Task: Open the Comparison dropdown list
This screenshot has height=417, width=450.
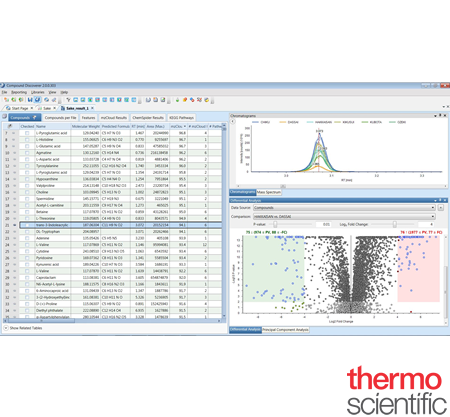Action: click(x=344, y=216)
